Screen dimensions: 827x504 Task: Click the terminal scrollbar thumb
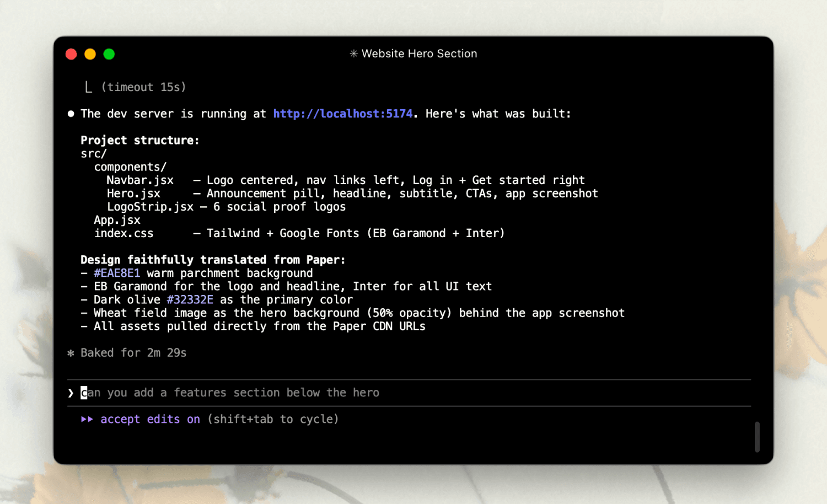[x=757, y=437]
